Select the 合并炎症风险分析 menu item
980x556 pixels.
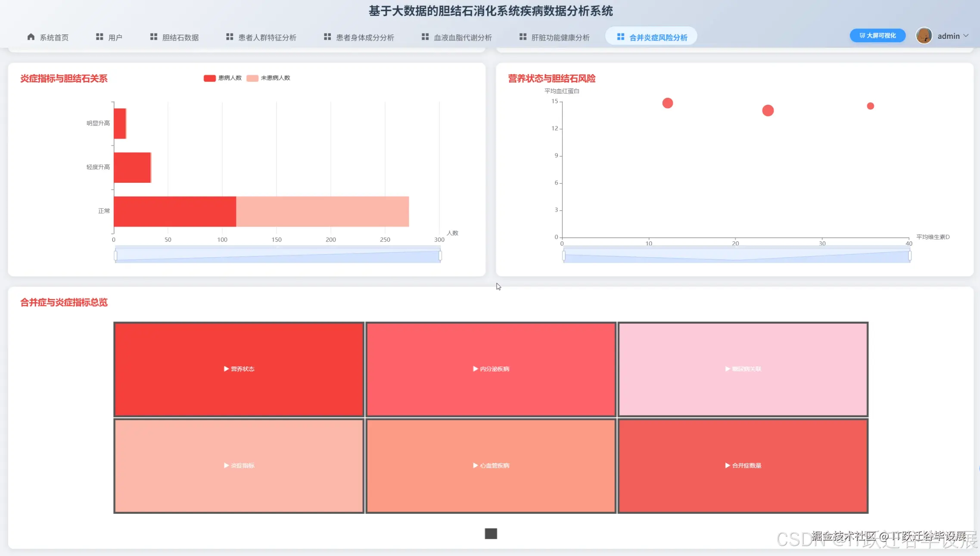(651, 37)
